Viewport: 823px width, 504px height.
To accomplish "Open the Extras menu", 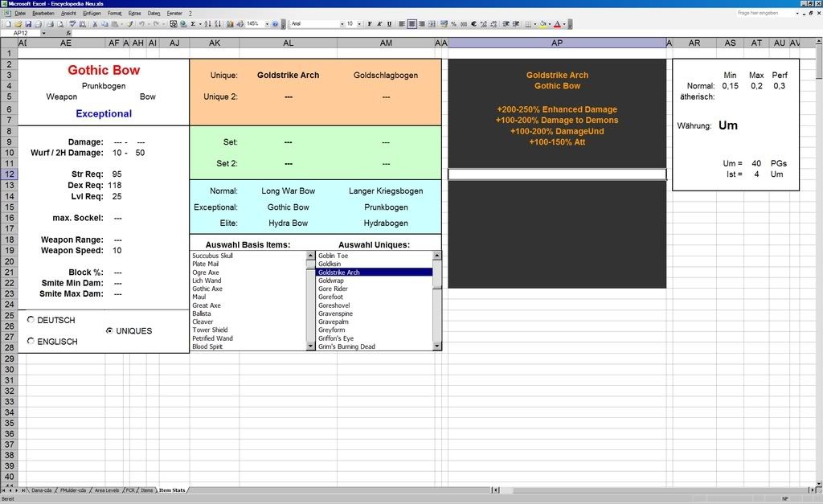I will tap(134, 13).
